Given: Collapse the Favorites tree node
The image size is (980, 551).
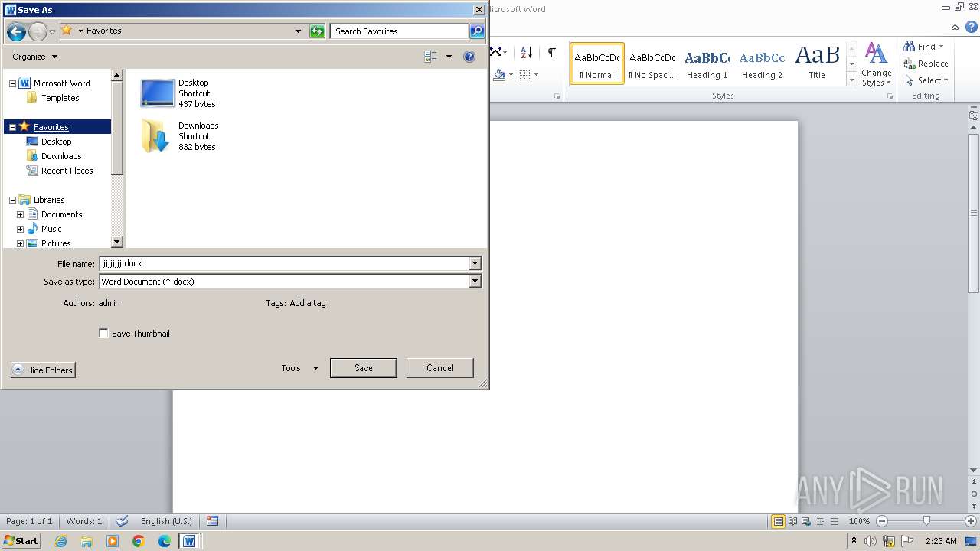Looking at the screenshot, I should click(12, 127).
